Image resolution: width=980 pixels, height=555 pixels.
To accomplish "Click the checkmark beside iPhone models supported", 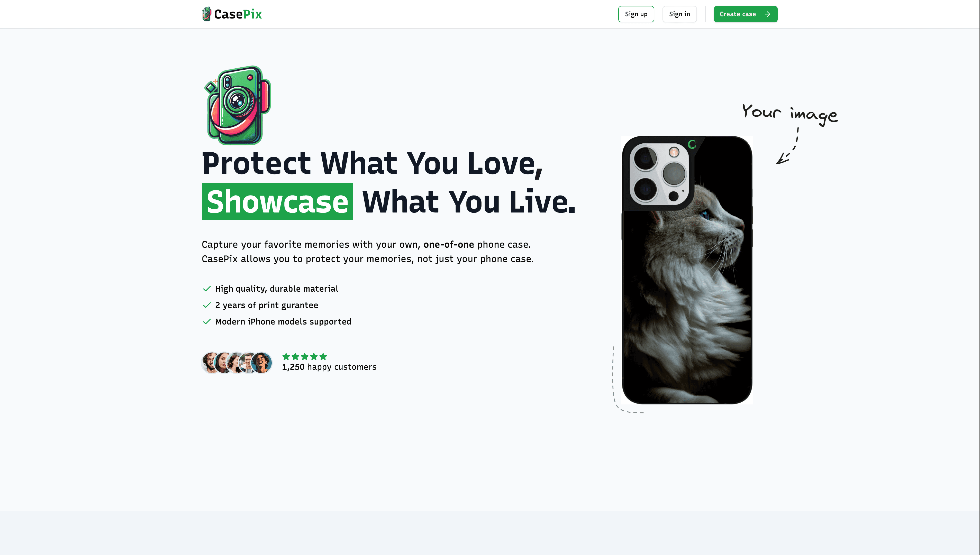I will pyautogui.click(x=207, y=322).
